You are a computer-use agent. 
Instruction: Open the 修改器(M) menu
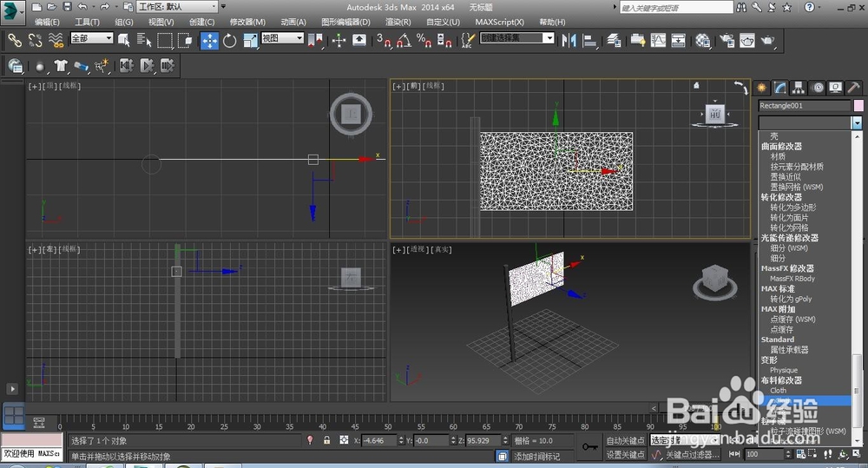[247, 22]
